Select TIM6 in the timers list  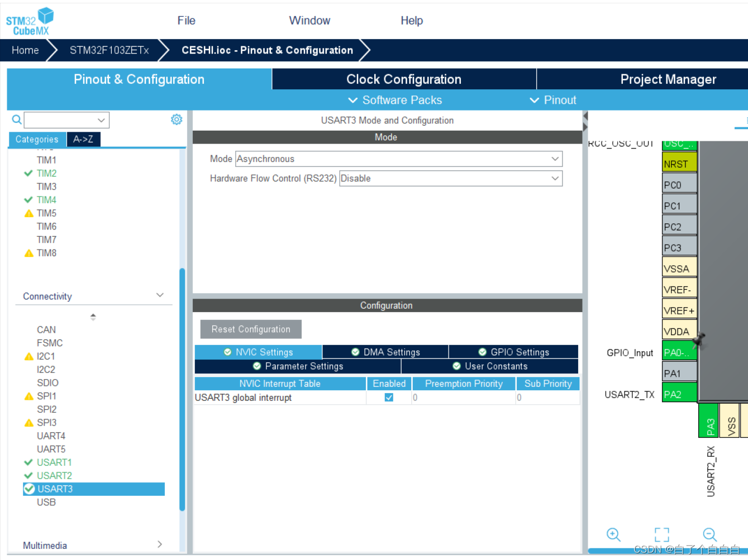click(x=46, y=227)
